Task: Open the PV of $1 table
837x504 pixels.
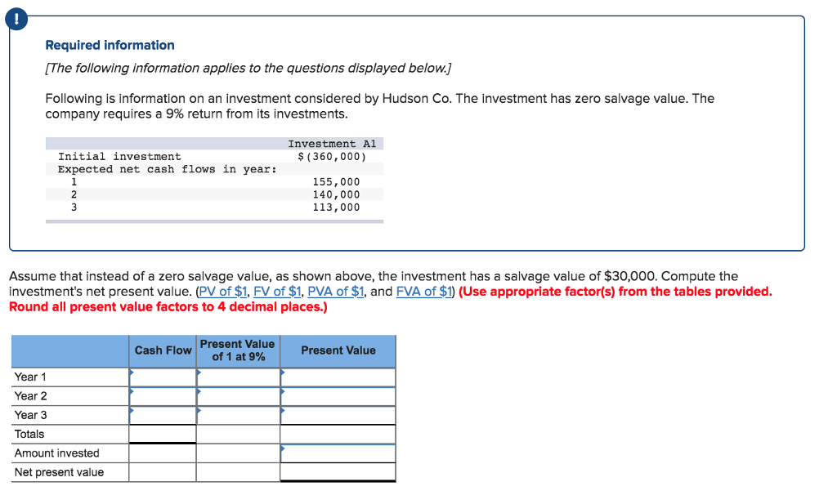Action: point(225,291)
